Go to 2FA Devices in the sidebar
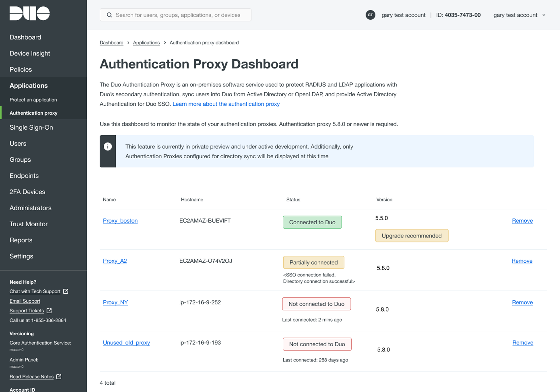Image resolution: width=560 pixels, height=392 pixels. 27,192
